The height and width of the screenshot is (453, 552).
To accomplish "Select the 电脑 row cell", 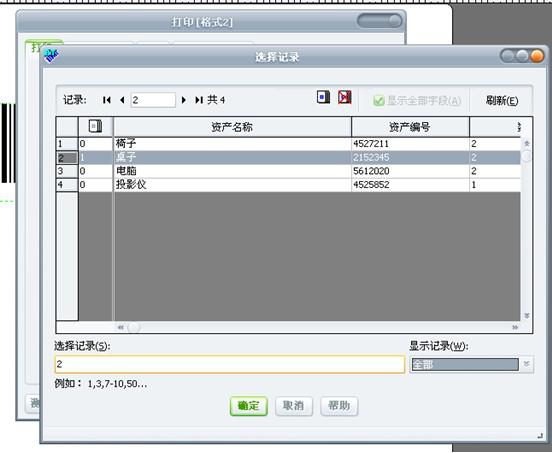I will [232, 171].
